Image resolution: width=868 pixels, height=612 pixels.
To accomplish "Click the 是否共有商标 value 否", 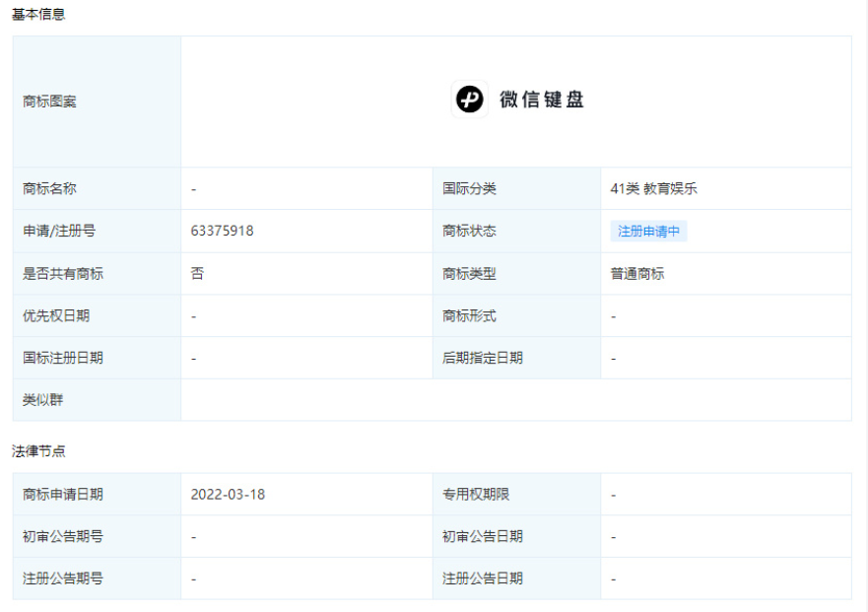I will tap(194, 272).
